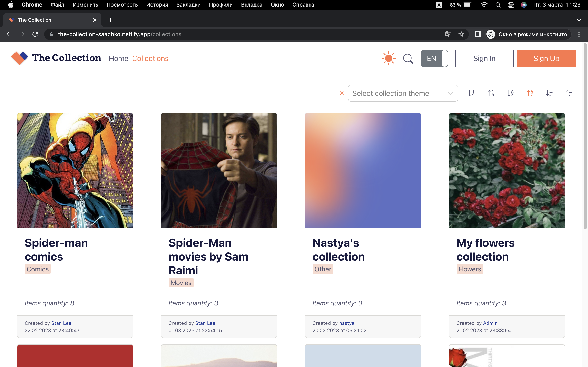Image resolution: width=588 pixels, height=367 pixels.
Task: Click The Collection logo diamond
Action: click(x=20, y=58)
